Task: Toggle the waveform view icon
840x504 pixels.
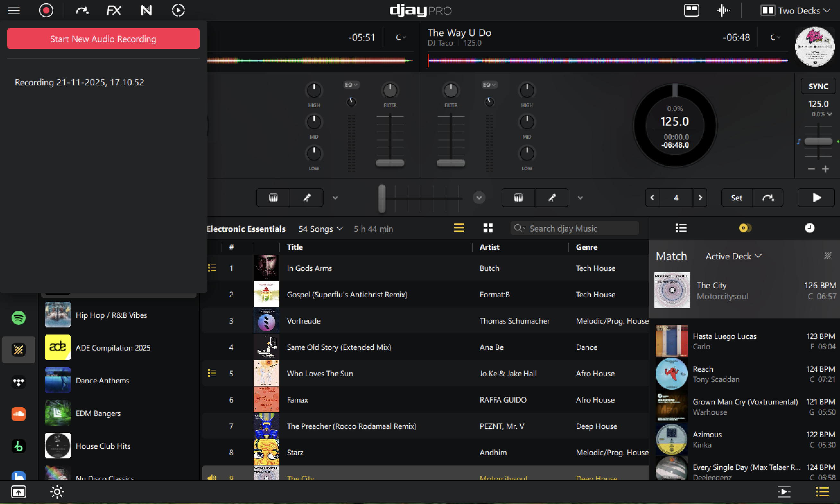Action: [x=723, y=11]
